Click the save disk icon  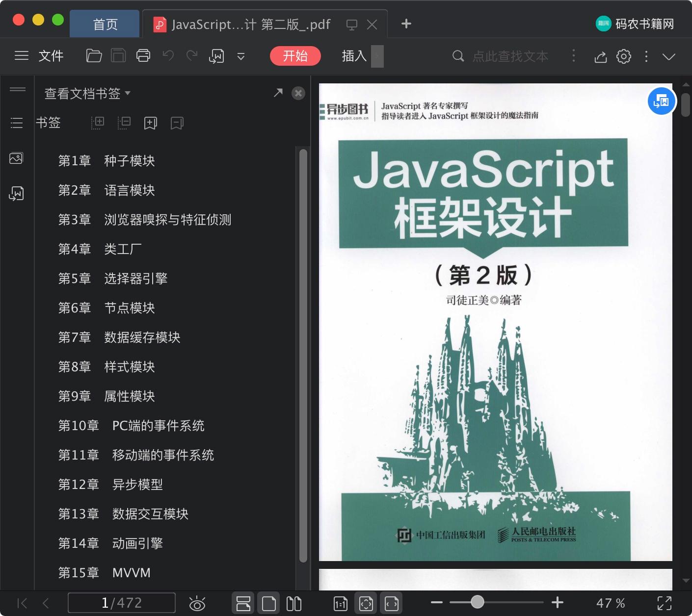pos(118,56)
